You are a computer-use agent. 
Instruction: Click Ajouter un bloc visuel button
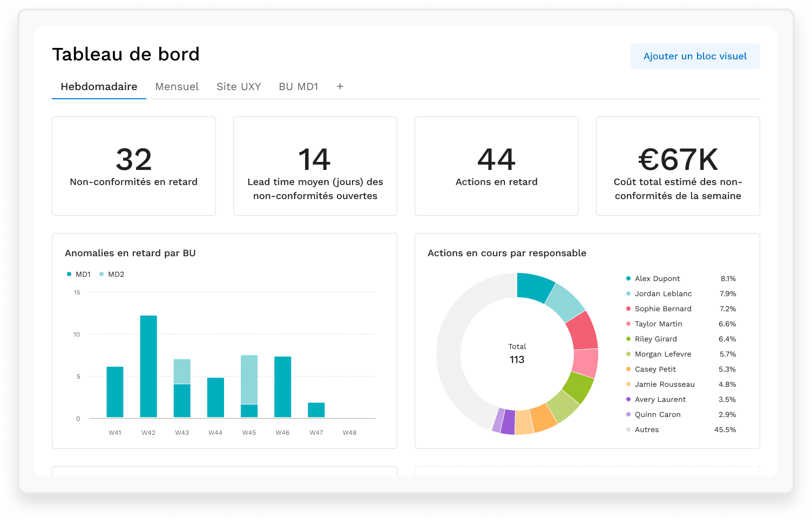pos(695,56)
